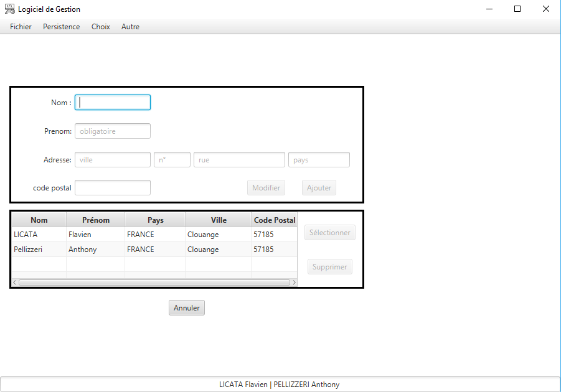Open the Autre menu
Screen dimensions: 561x392
pyautogui.click(x=130, y=27)
